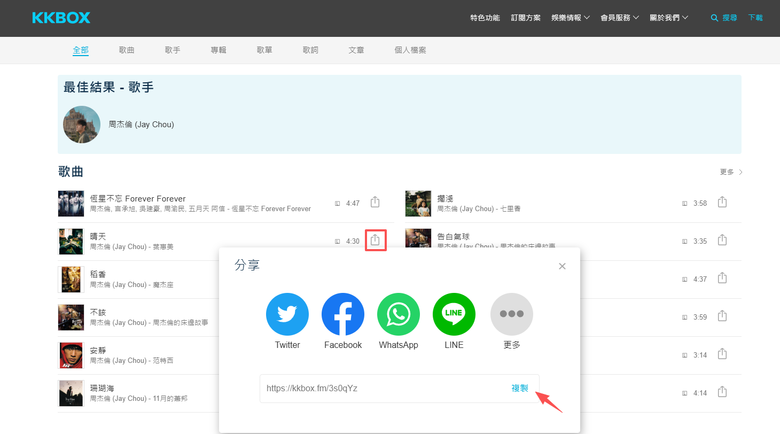Click share icon for 恆星不忘 Forever Forever

tap(375, 202)
